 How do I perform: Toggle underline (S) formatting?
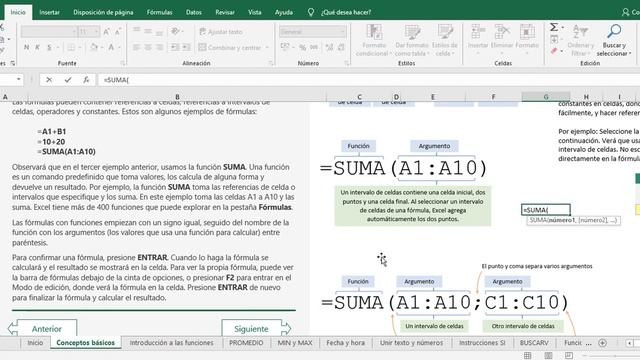click(49, 47)
